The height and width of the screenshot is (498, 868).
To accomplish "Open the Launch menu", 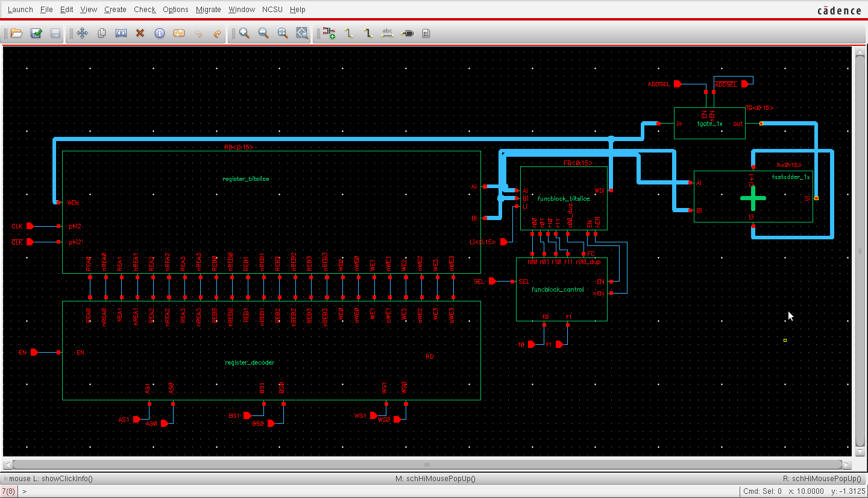I will [20, 10].
